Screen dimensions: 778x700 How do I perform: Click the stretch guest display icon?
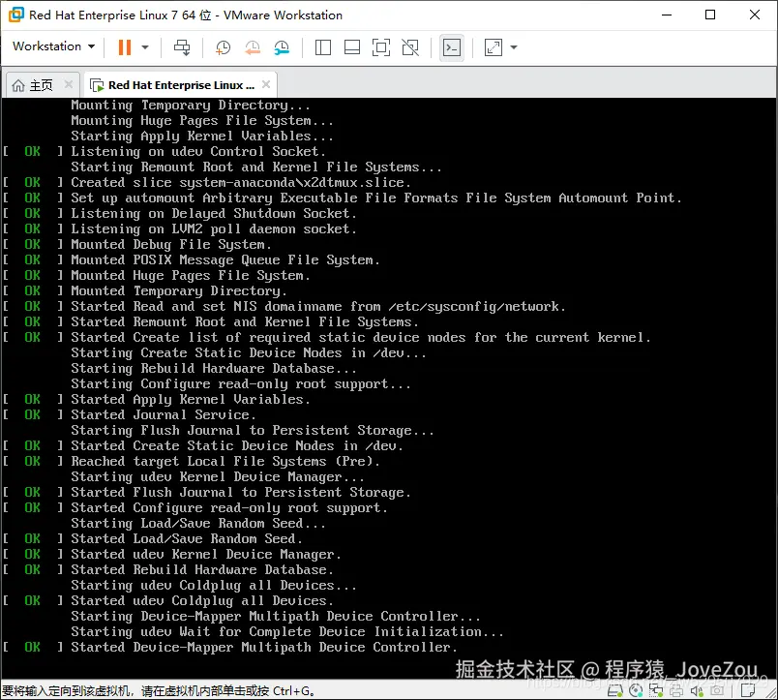[494, 47]
